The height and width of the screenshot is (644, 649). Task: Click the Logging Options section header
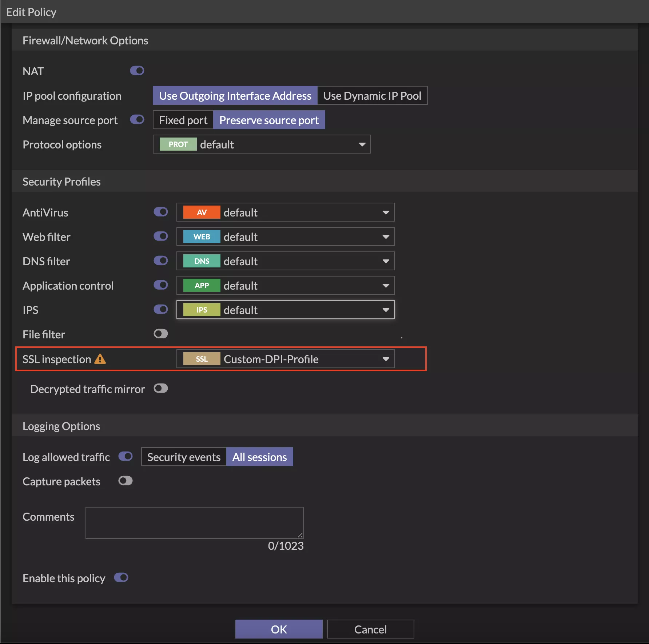tap(325, 426)
